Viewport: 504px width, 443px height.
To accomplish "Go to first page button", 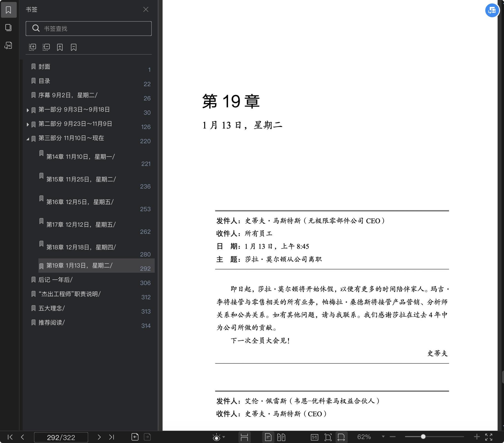I will 10,437.
